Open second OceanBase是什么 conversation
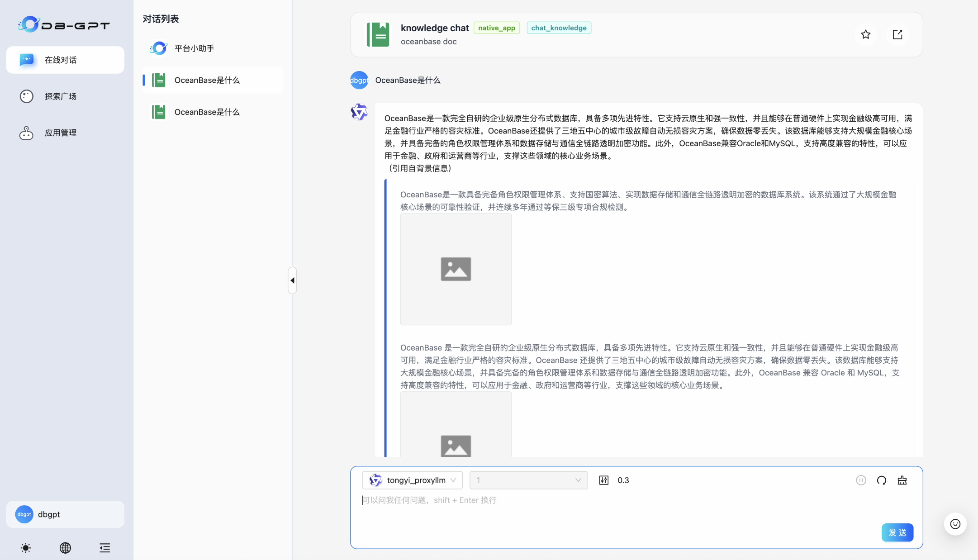This screenshot has height=560, width=978. coord(207,112)
